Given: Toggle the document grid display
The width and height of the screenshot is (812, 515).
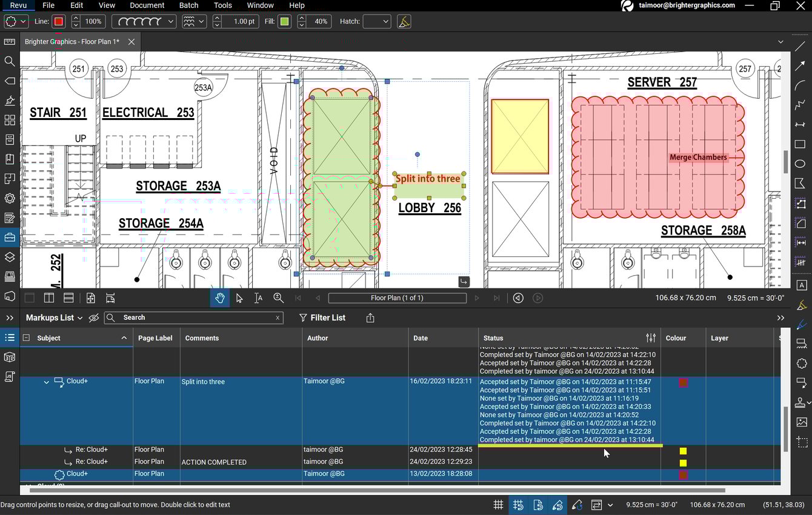Looking at the screenshot, I should (498, 505).
